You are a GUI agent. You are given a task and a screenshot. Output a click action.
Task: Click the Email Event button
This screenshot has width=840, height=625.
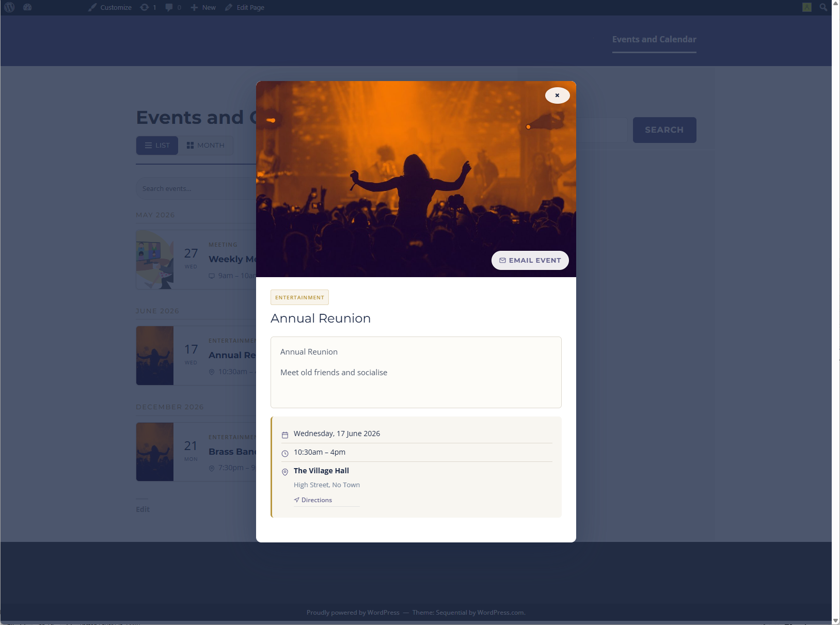530,260
